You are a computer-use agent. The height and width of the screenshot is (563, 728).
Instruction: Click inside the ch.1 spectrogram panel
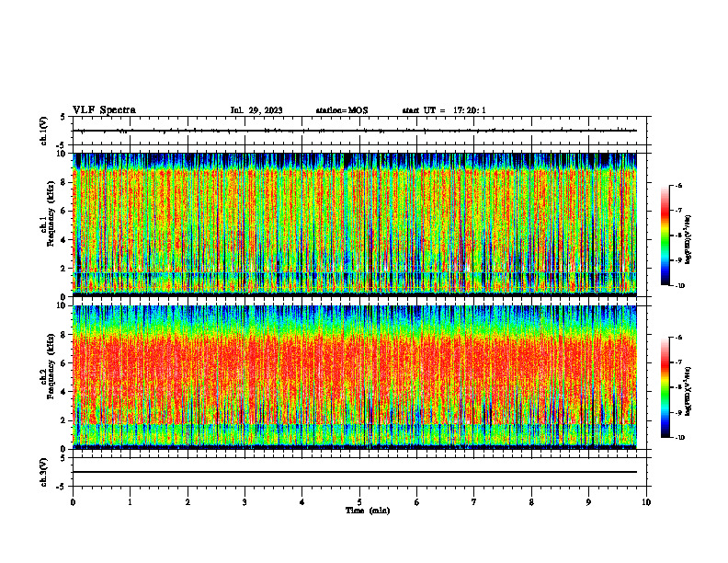click(x=355, y=224)
